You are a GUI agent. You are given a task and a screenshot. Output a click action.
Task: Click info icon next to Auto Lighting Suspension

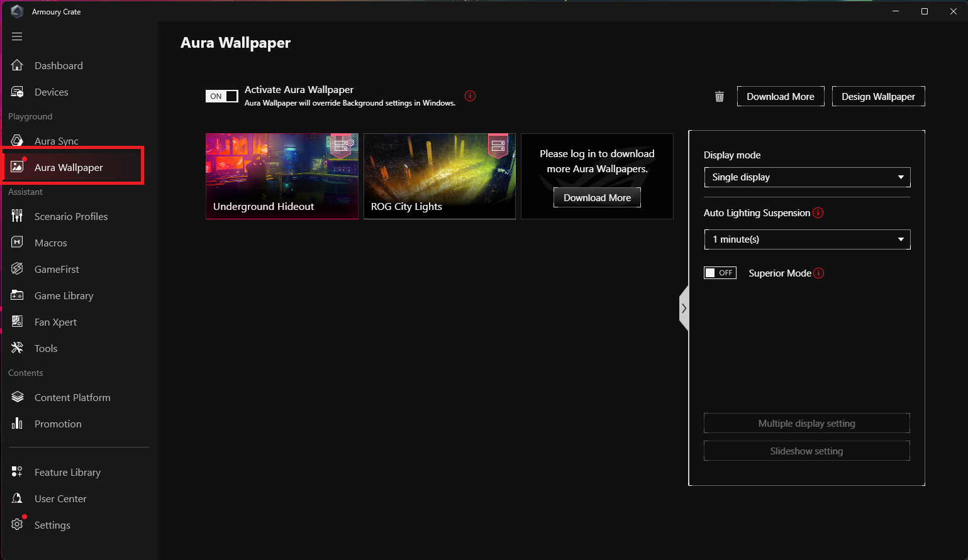(x=818, y=213)
